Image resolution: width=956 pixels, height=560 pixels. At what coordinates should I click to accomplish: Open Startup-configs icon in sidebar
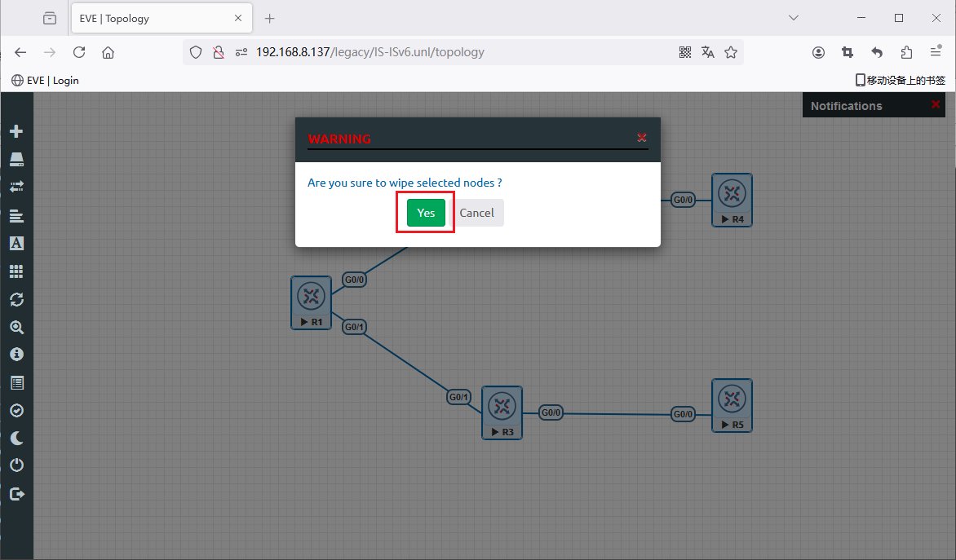(16, 216)
